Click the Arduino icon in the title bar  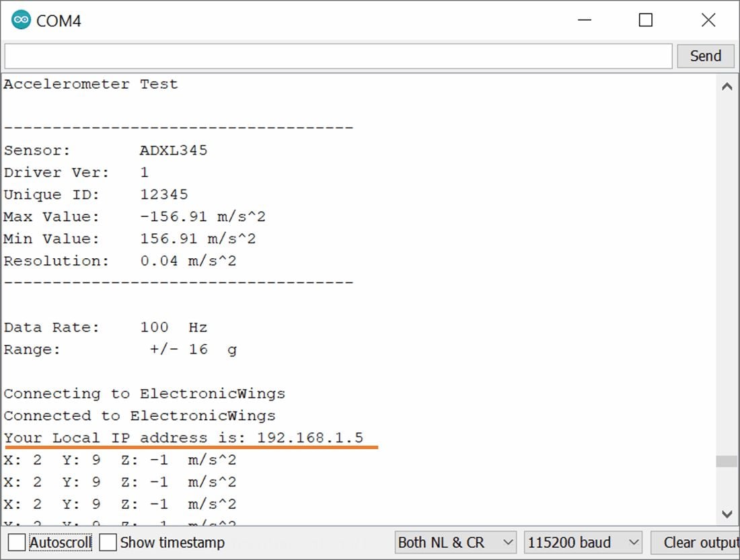click(20, 19)
